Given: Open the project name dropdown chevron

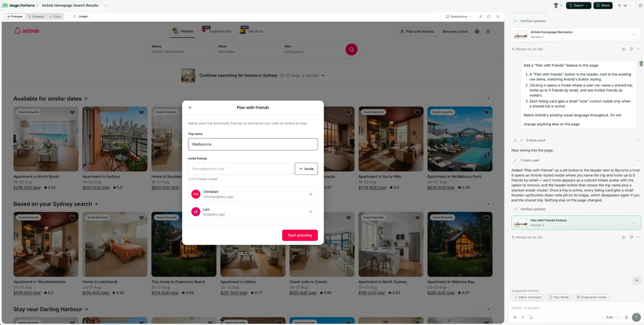Looking at the screenshot, I should 106,5.
